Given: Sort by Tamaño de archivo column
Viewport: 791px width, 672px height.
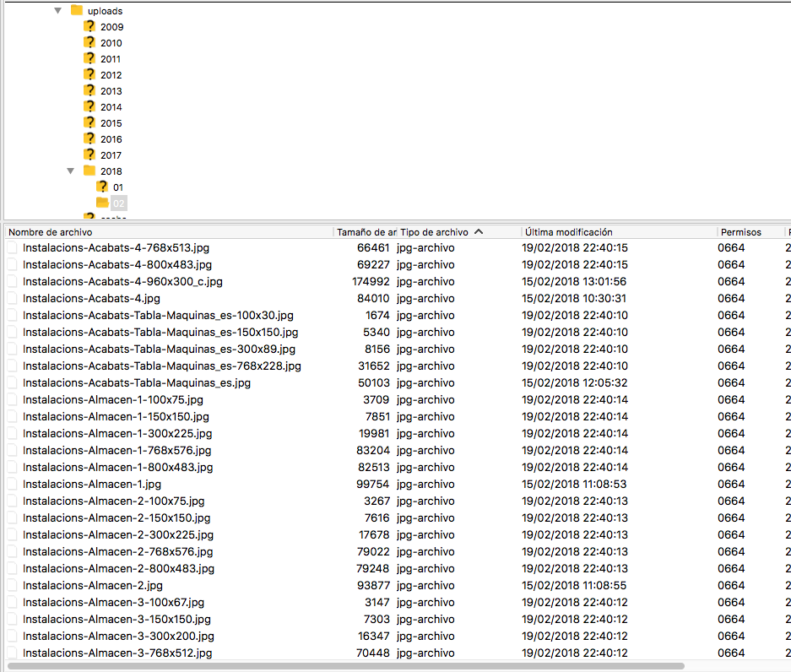Looking at the screenshot, I should tap(366, 232).
